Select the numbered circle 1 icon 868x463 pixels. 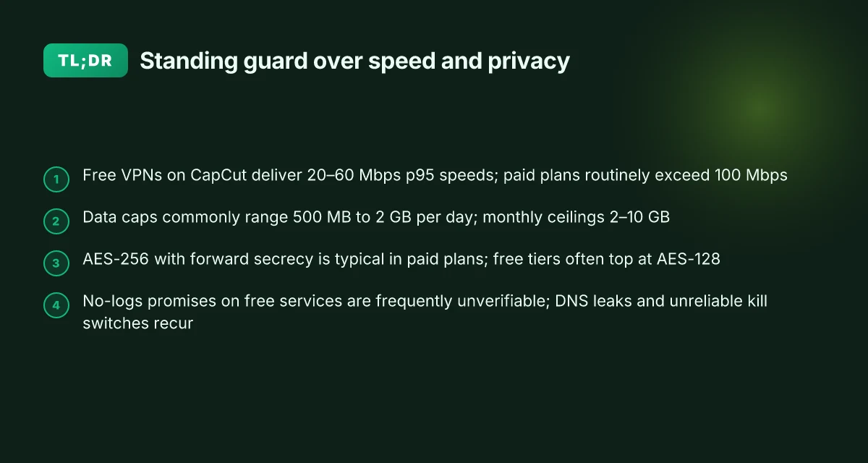[56, 179]
